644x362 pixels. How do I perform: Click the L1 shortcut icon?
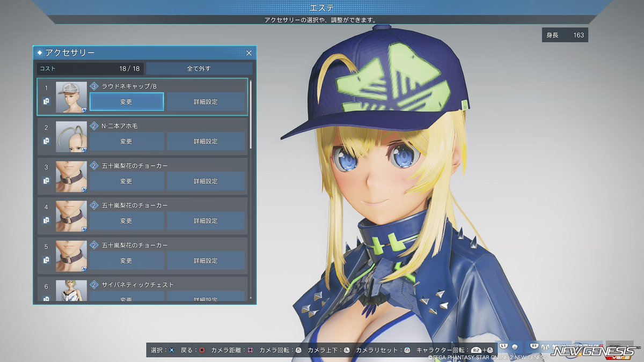[503, 346]
